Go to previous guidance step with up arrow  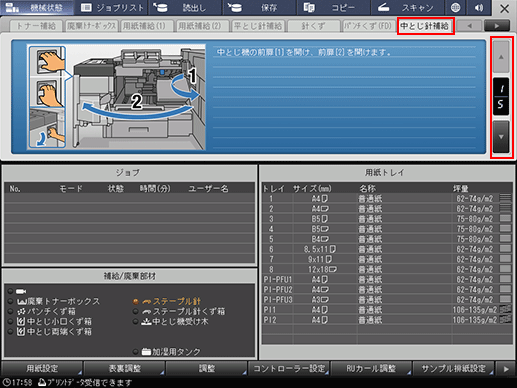(501, 57)
